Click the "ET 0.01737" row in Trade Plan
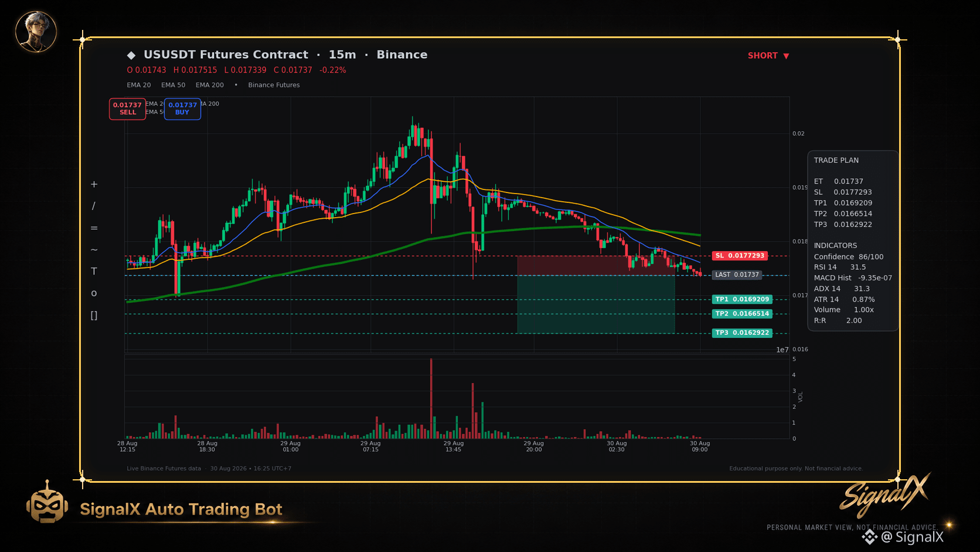The height and width of the screenshot is (552, 980). [x=839, y=181]
